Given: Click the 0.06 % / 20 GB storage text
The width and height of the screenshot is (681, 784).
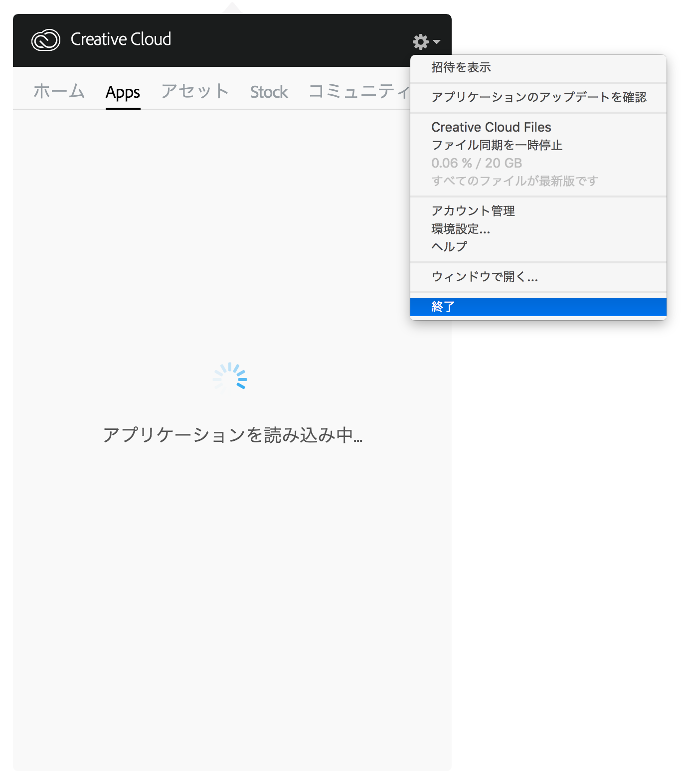Looking at the screenshot, I should 477,163.
